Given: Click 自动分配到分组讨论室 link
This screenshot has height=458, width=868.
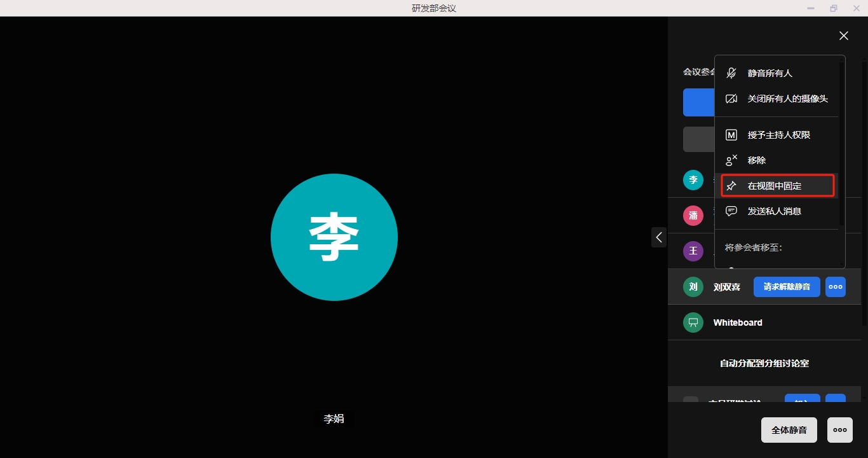Looking at the screenshot, I should coord(764,364).
